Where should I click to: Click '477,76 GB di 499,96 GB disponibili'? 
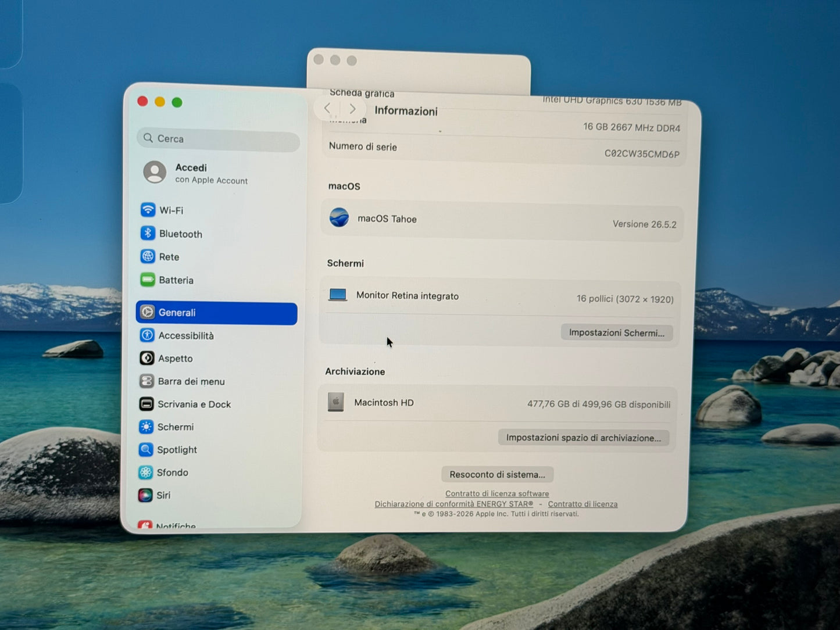599,404
